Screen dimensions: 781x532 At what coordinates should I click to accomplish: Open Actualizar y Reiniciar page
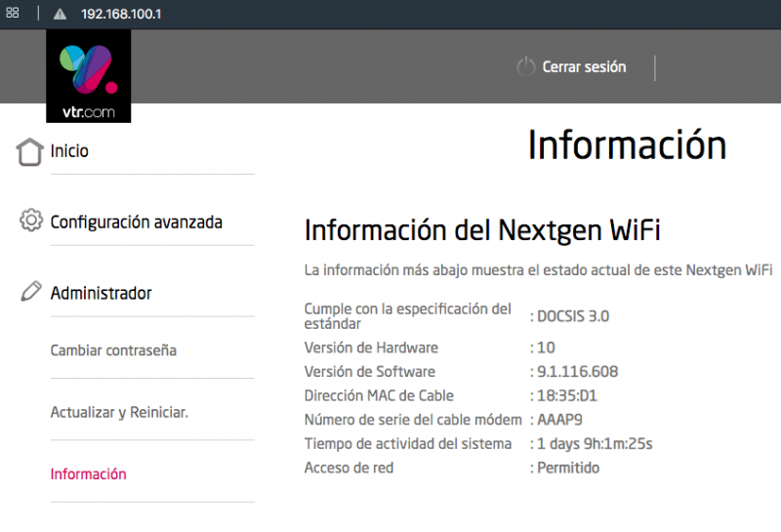pyautogui.click(x=119, y=413)
